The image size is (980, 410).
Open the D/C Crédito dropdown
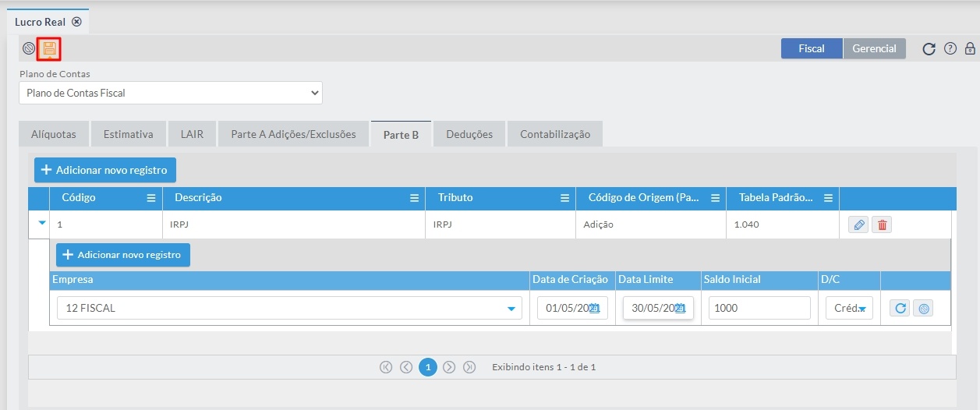point(849,308)
